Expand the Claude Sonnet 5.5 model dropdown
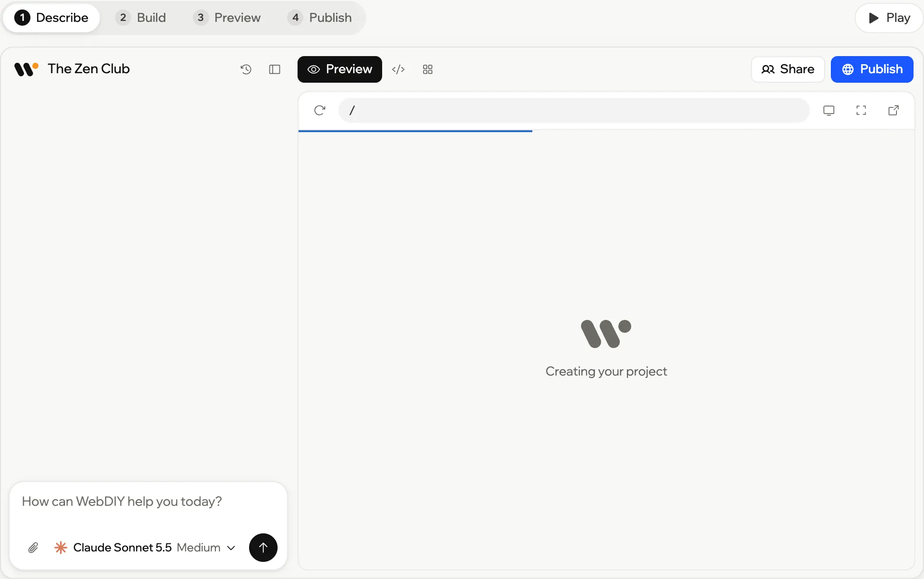 click(145, 548)
